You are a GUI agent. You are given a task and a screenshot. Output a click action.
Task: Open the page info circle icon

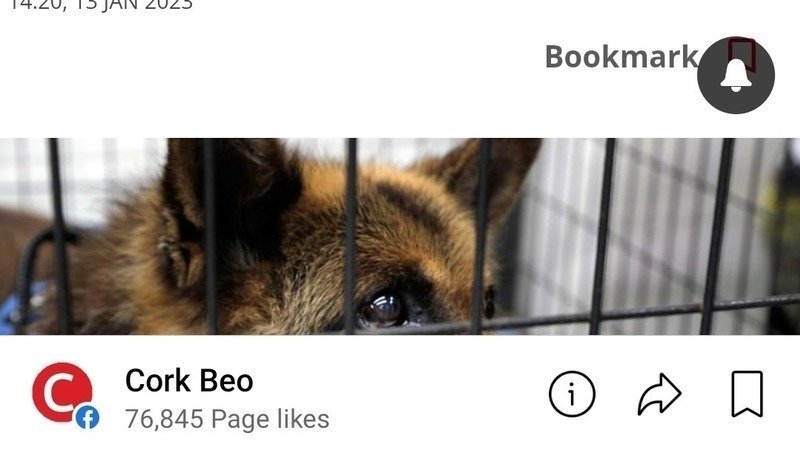click(x=572, y=394)
